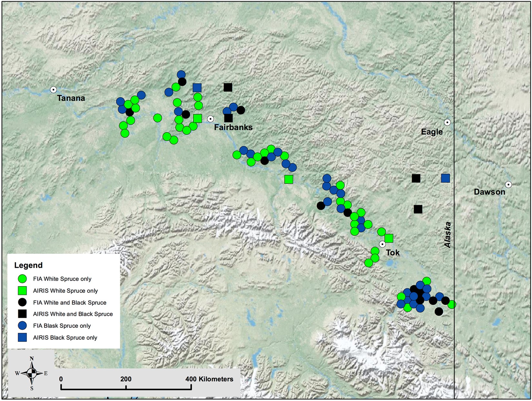Click the FIA Blask Spruce legend circle
Viewport: 532px width, 401px height.
pyautogui.click(x=22, y=326)
